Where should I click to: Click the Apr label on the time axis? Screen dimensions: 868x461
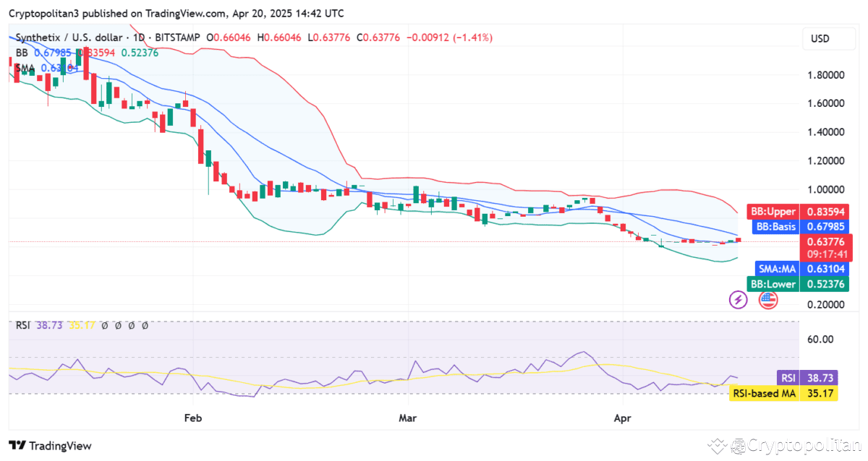pos(622,418)
